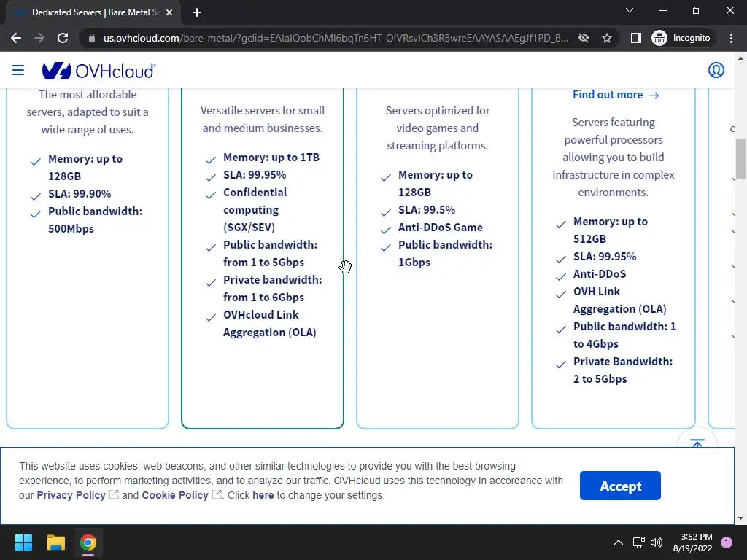This screenshot has width=747, height=560.
Task: Click the 'Anti-DDoS' feature in the fourth card
Action: (600, 274)
